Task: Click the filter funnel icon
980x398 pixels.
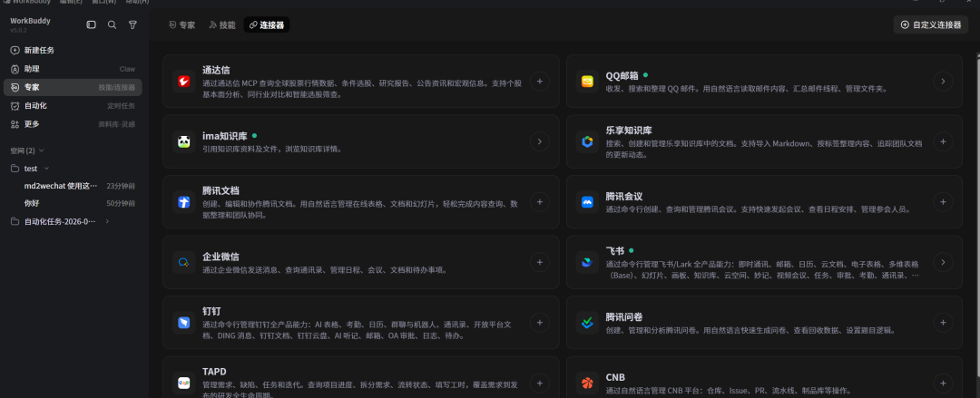Action: tap(132, 24)
